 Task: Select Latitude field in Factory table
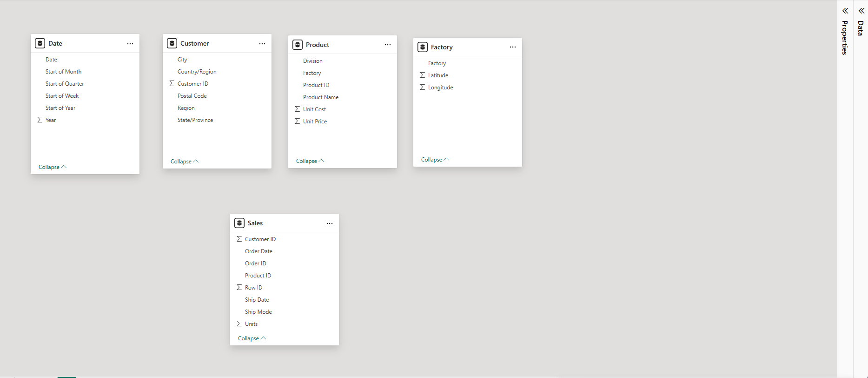468,75
